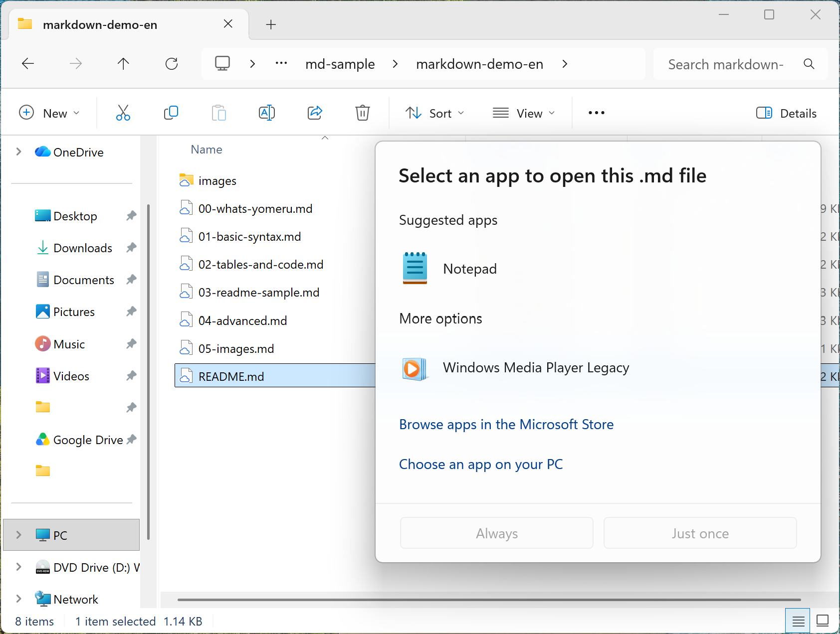The height and width of the screenshot is (634, 840).
Task: Go up one folder level
Action: 123,63
